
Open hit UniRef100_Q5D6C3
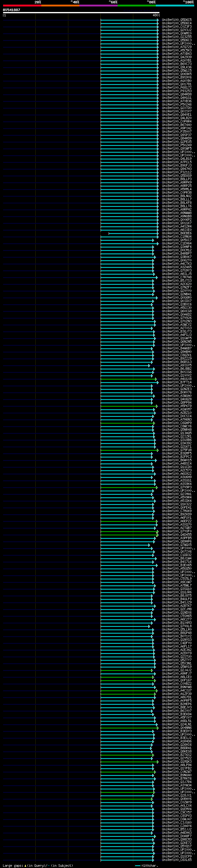[177, 40]
